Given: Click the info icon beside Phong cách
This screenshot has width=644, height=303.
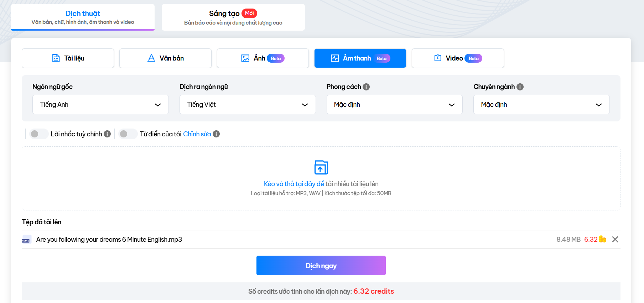Looking at the screenshot, I should tap(366, 87).
